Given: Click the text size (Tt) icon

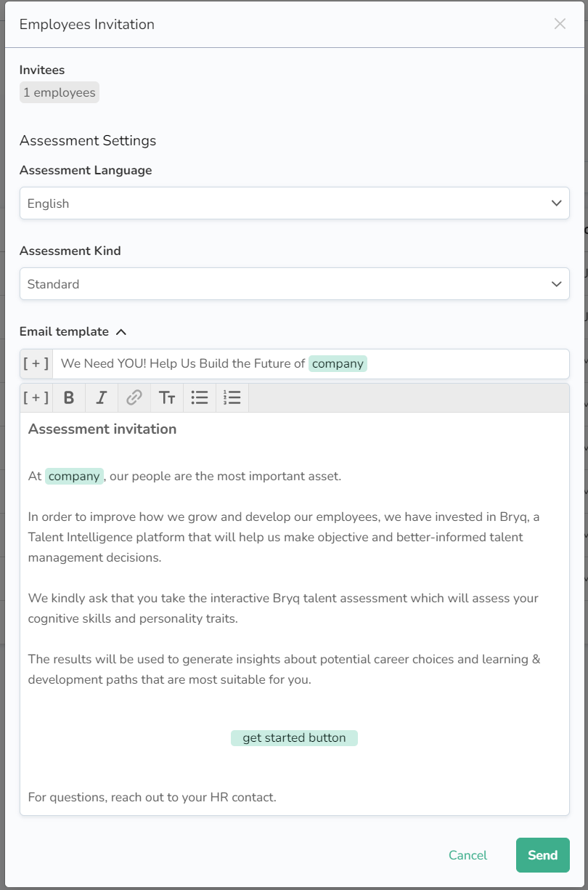Looking at the screenshot, I should click(x=167, y=397).
